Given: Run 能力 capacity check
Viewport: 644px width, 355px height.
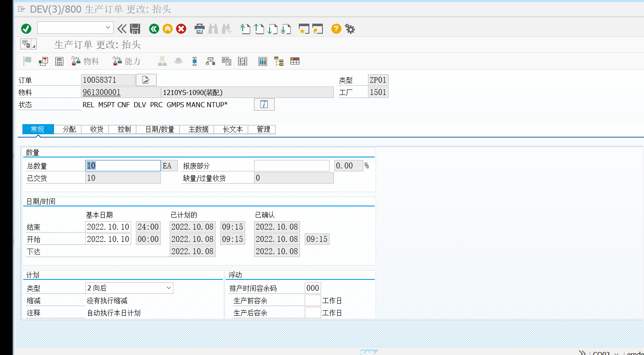Looking at the screenshot, I should click(127, 61).
